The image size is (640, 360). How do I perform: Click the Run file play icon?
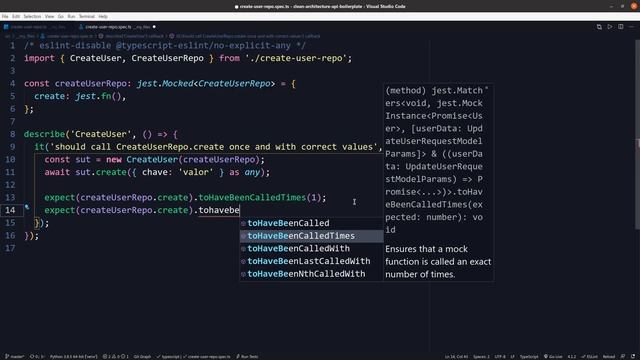point(610,27)
